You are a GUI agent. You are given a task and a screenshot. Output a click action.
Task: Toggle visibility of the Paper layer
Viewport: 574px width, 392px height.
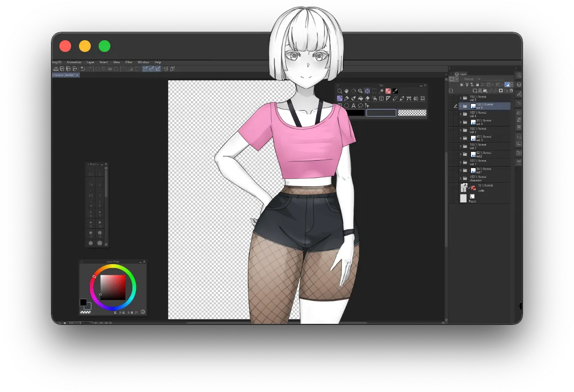[x=452, y=198]
